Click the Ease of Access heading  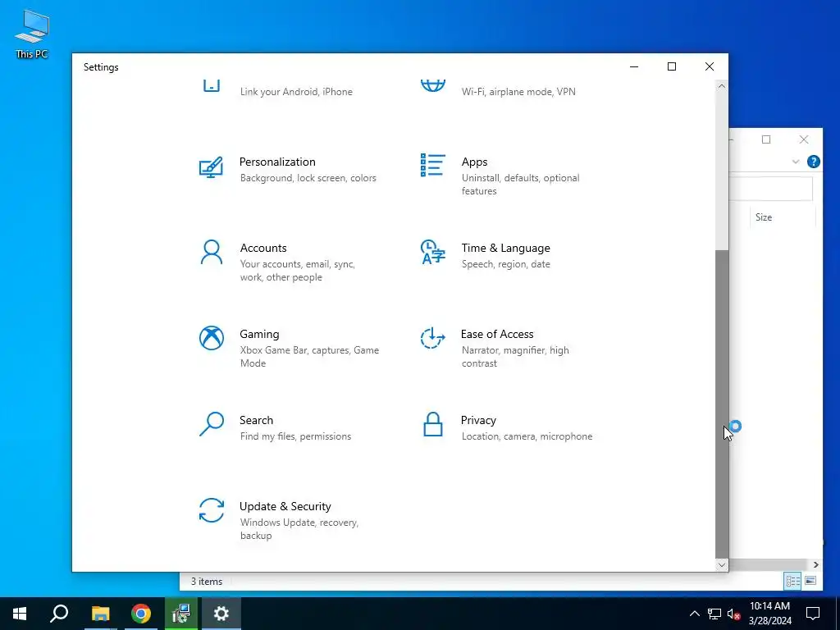click(497, 335)
